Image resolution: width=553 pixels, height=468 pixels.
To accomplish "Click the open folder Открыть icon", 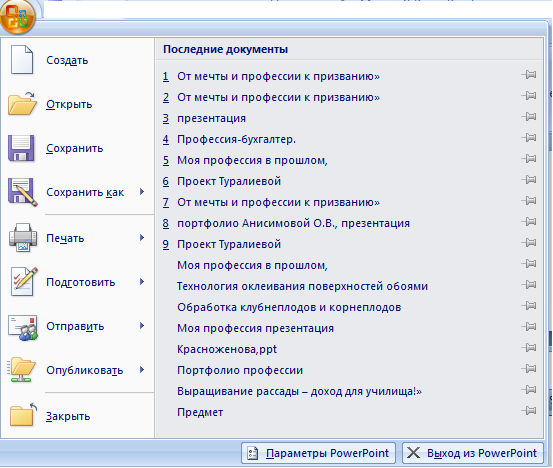I will click(22, 104).
